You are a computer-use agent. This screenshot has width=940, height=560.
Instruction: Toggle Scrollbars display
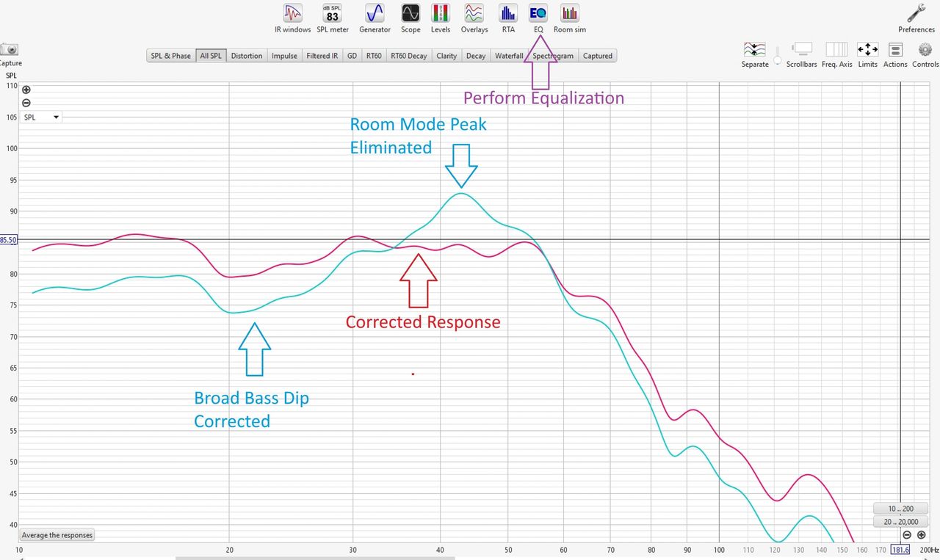tap(802, 55)
